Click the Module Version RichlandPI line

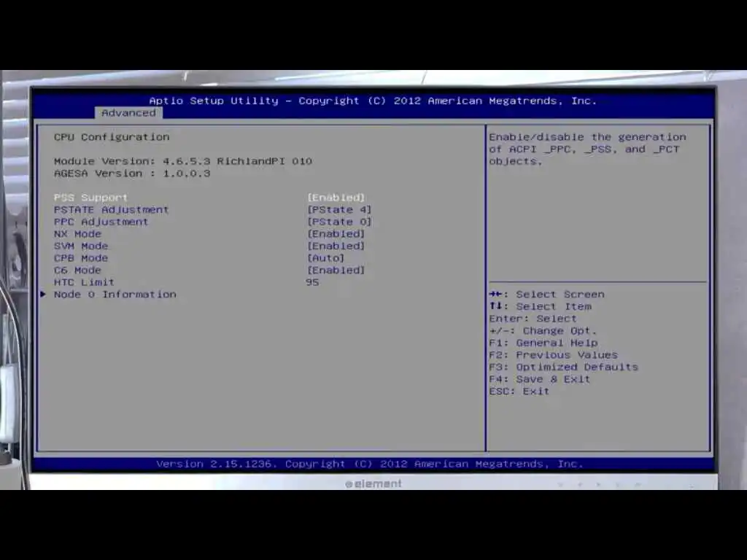click(183, 161)
